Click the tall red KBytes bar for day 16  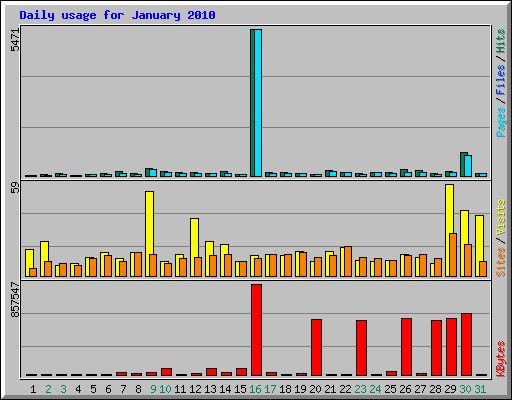pyautogui.click(x=256, y=330)
